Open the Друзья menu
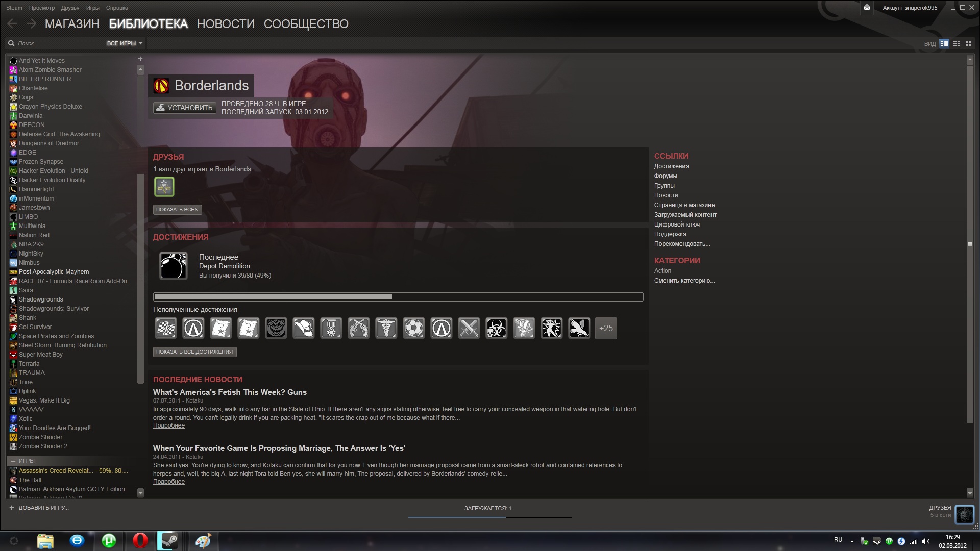Screen dimensions: 980x551 tap(70, 8)
